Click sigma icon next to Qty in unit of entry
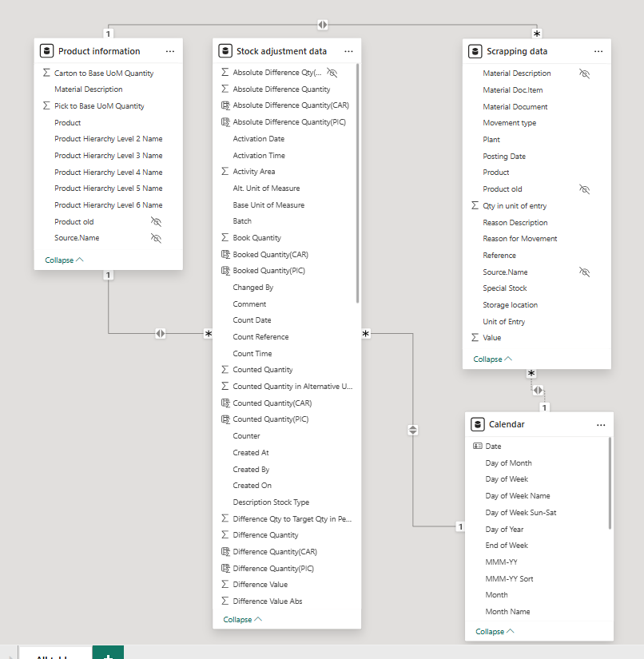 [475, 205]
